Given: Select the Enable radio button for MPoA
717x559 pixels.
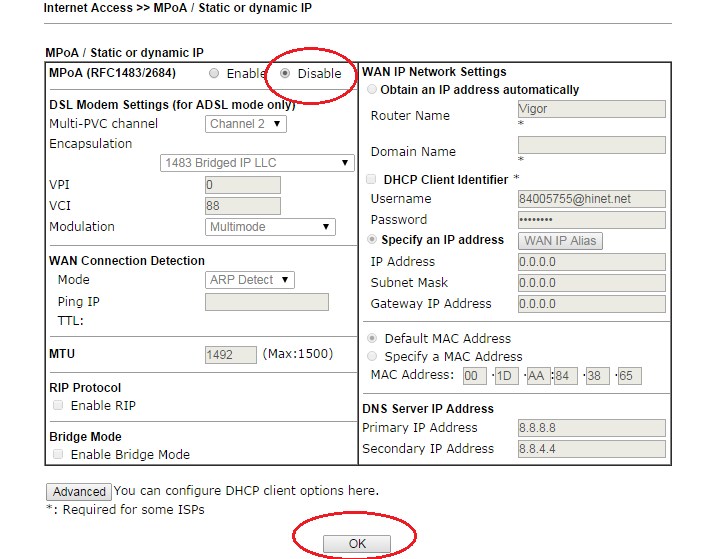Looking at the screenshot, I should [x=214, y=73].
